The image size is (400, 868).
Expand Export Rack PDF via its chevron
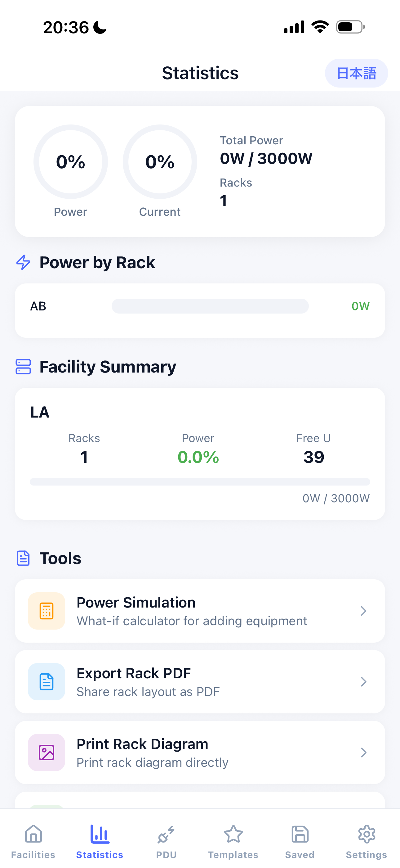point(363,682)
